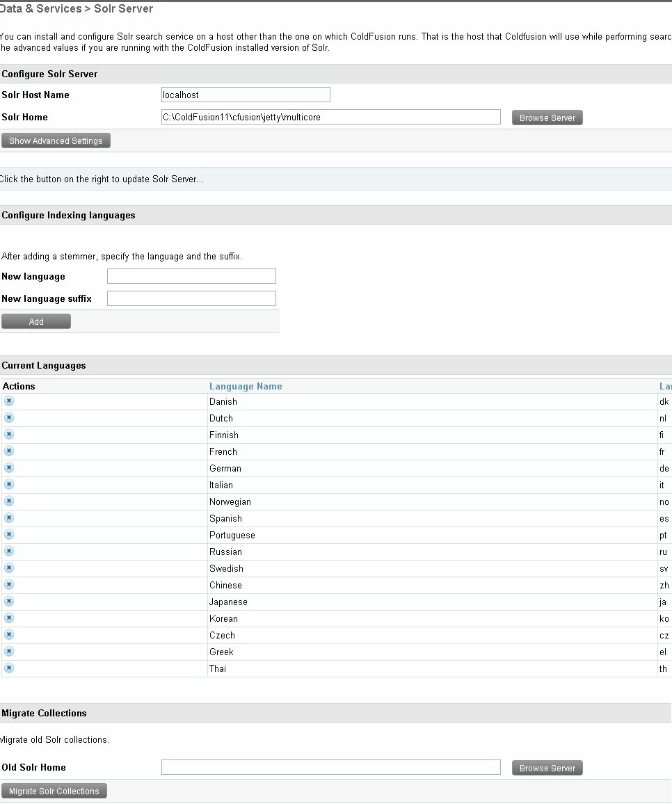Remove the Spanish language row
This screenshot has height=804, width=672.
pos(9,518)
